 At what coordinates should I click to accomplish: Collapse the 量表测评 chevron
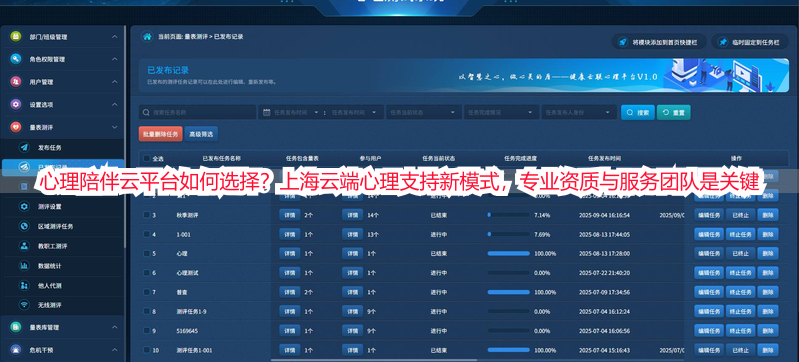click(115, 127)
